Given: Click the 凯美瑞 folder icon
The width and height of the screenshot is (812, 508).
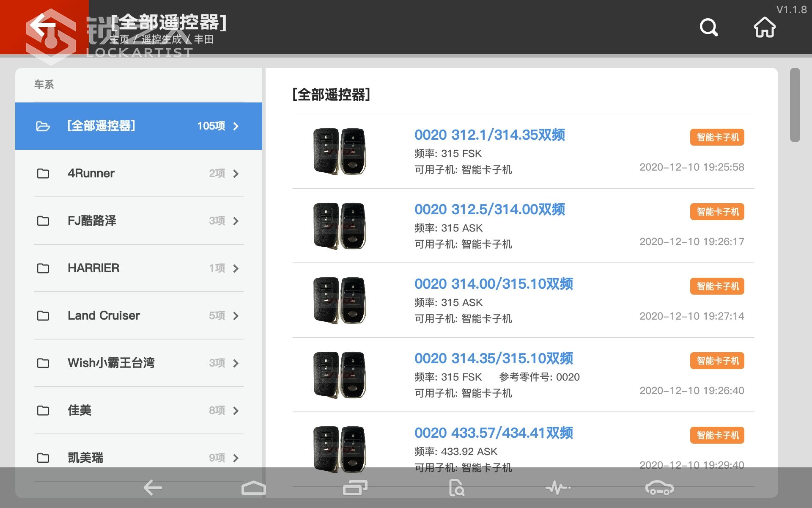Looking at the screenshot, I should pos(43,458).
